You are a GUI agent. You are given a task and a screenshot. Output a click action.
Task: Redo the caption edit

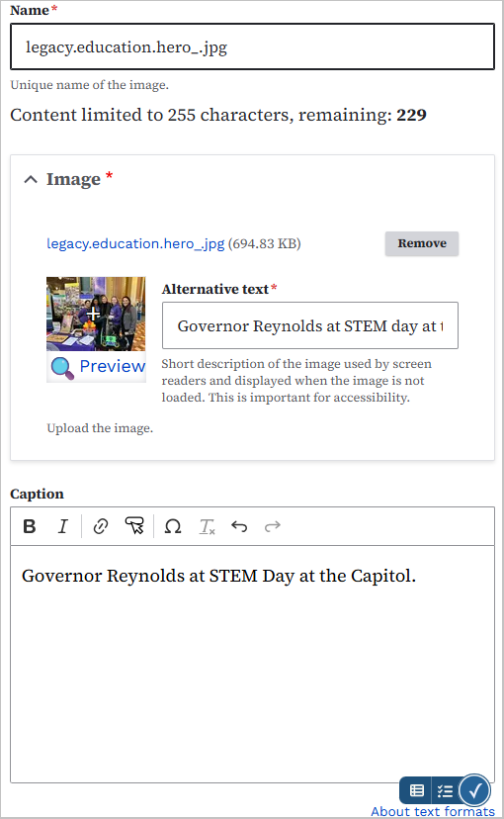click(273, 526)
